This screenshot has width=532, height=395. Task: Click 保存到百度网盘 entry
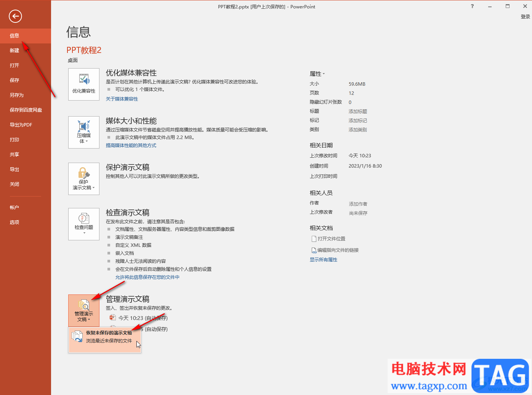(x=26, y=110)
